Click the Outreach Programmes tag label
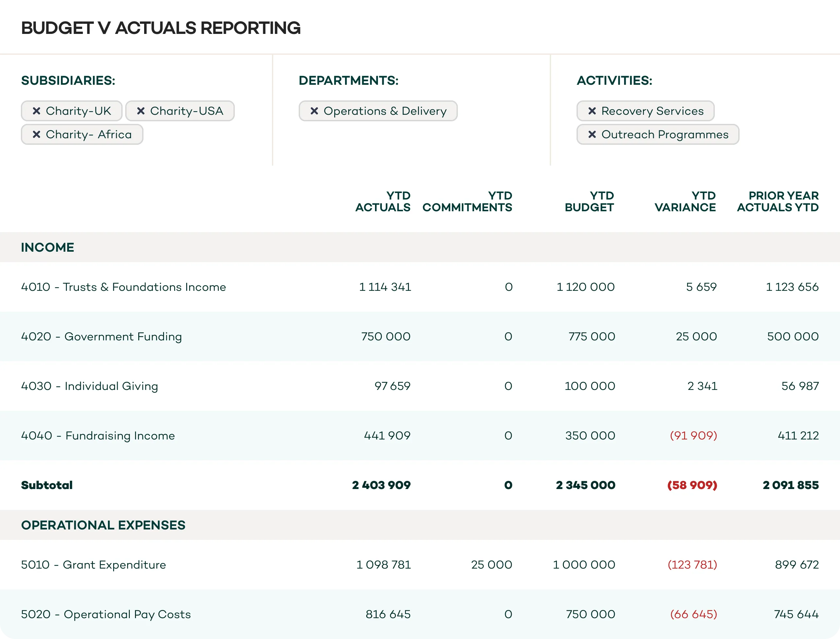The image size is (840, 639). tap(665, 134)
